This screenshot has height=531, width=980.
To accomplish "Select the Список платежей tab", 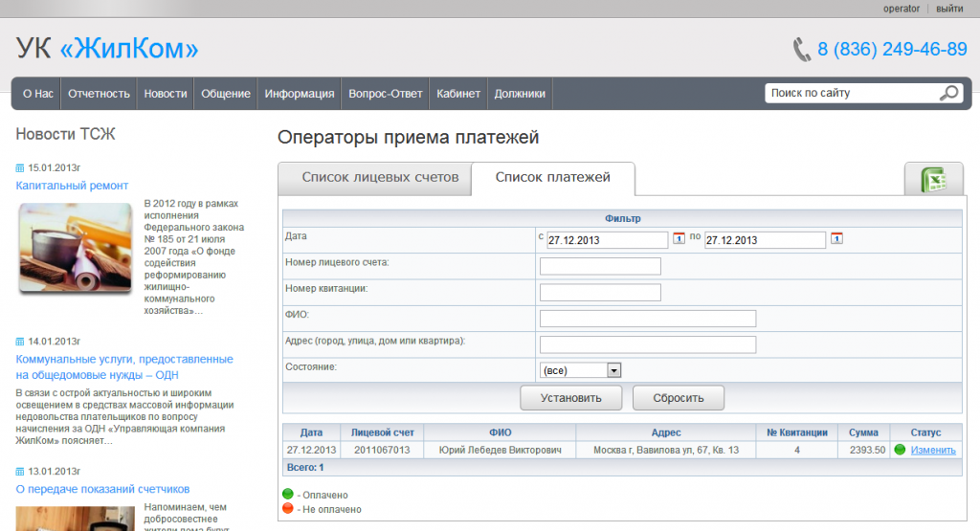I will tap(552, 178).
